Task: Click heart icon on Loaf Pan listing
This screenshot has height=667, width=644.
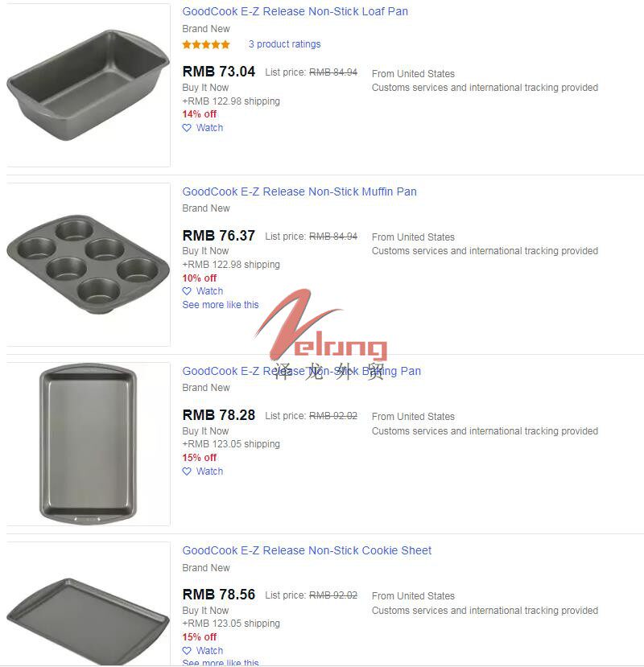Action: pyautogui.click(x=187, y=128)
